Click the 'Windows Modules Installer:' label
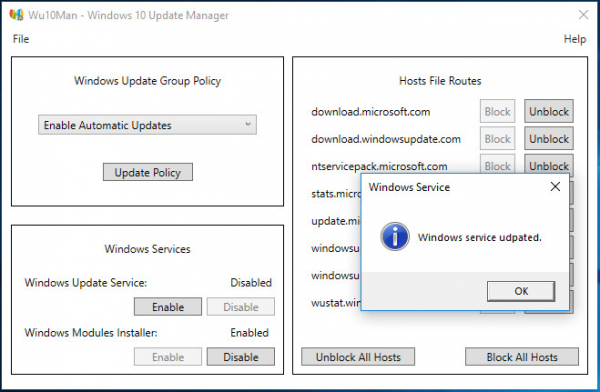Viewport: 600px width, 392px height. pyautogui.click(x=91, y=333)
